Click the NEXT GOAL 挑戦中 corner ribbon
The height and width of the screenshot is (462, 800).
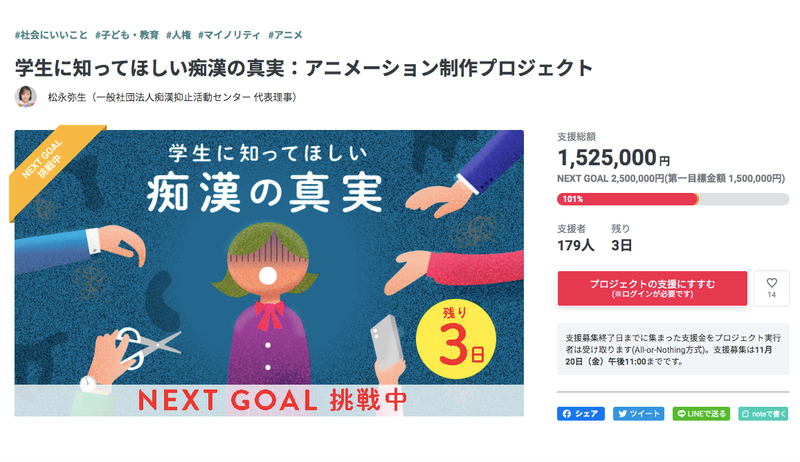point(51,168)
